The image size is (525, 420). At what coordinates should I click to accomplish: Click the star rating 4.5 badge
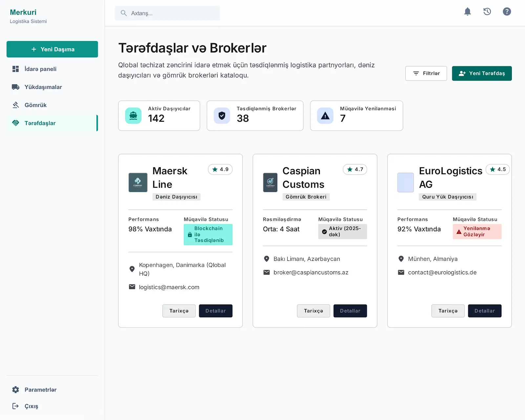point(498,169)
